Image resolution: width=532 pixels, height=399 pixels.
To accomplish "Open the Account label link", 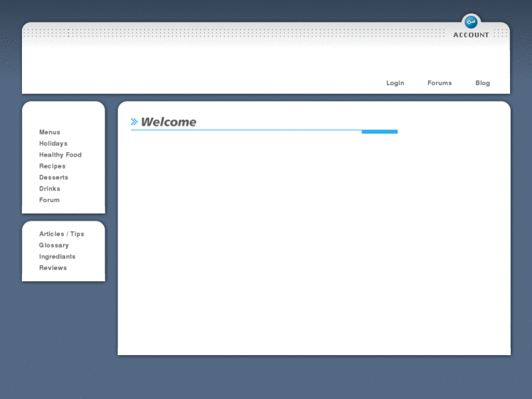I will coord(471,35).
